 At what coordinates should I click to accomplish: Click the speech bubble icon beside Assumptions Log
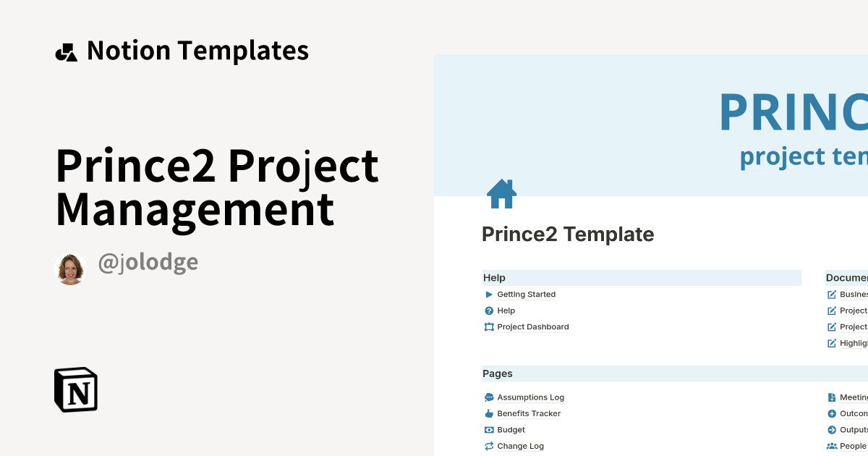point(489,397)
